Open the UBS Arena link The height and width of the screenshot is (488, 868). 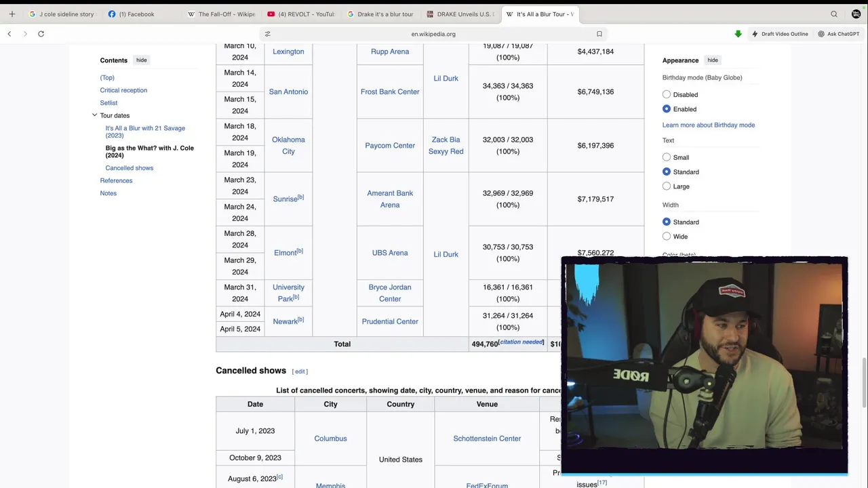coord(390,253)
